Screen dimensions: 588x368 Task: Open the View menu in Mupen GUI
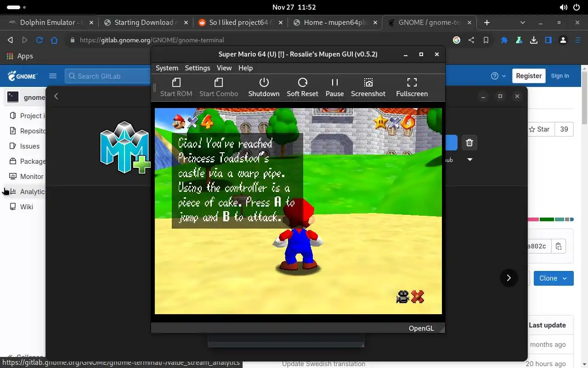[x=224, y=68]
